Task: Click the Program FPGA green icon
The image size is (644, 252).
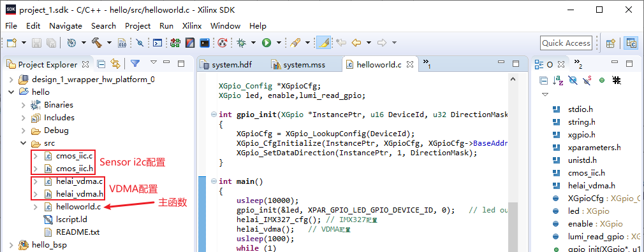Action: pos(175,43)
